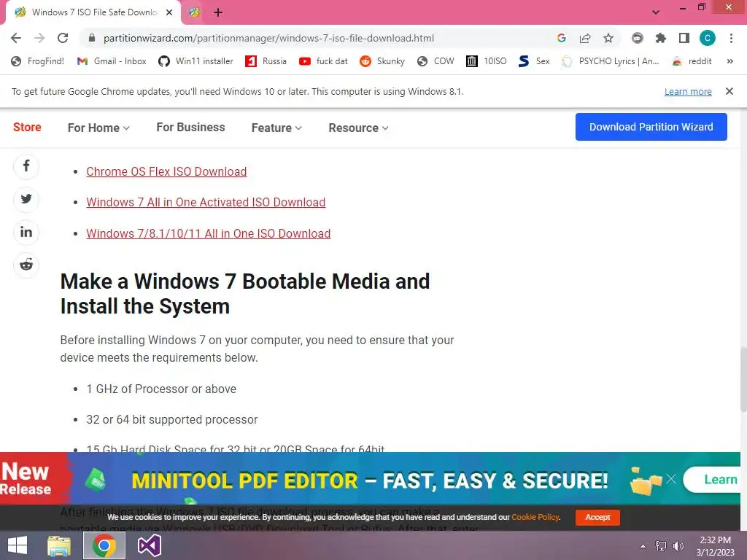Bookmark this tab with the star
Screen dimensions: 747x560
coord(608,38)
